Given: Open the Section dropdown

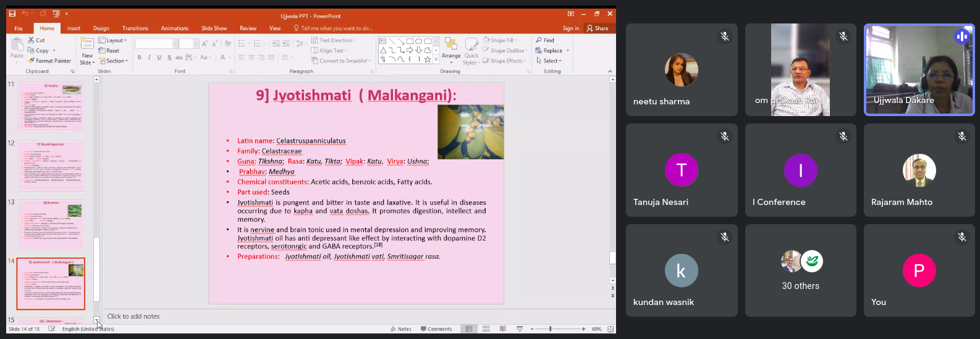Looking at the screenshot, I should tap(113, 61).
